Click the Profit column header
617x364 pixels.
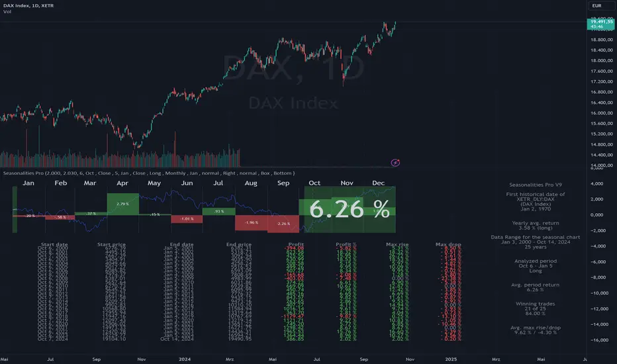[x=296, y=244]
